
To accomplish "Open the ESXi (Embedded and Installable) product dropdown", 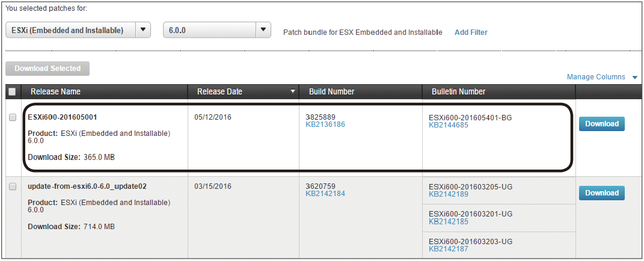I will 143,30.
